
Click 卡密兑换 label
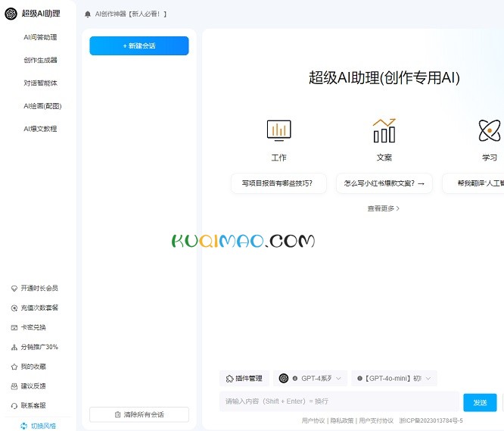(x=33, y=327)
